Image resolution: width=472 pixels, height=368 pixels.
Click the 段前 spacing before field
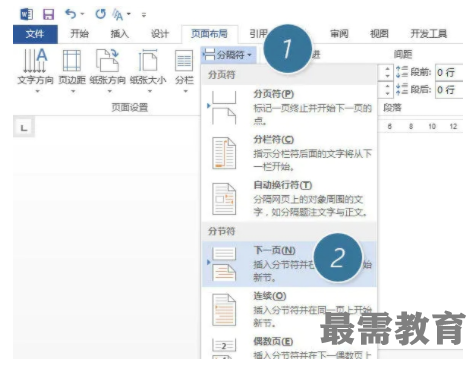click(449, 72)
